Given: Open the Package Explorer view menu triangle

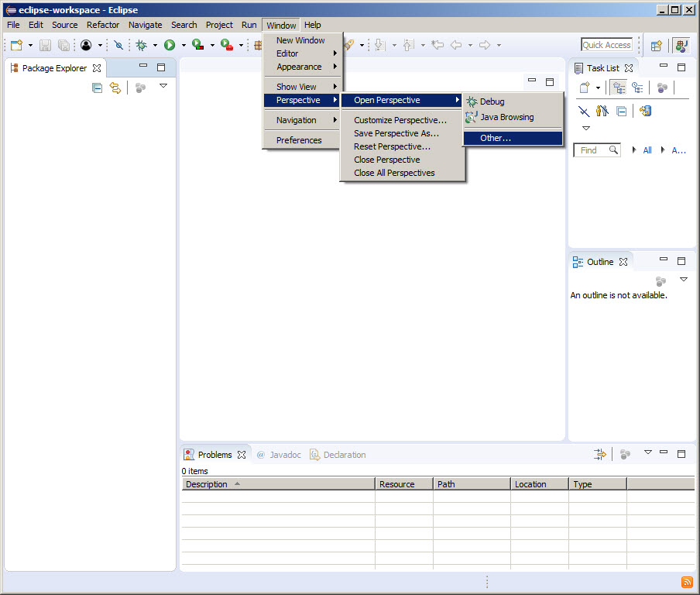Looking at the screenshot, I should 163,86.
